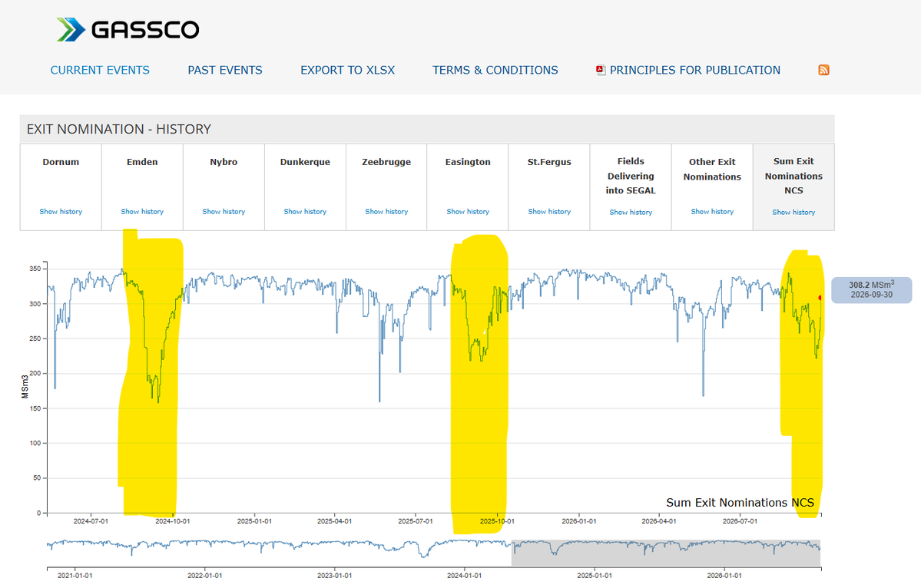Show history for Other Exit Nominations

pos(712,211)
